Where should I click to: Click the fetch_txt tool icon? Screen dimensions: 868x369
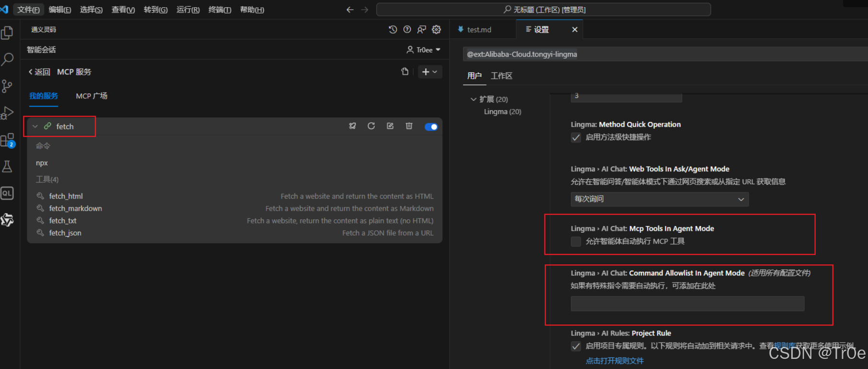point(40,220)
